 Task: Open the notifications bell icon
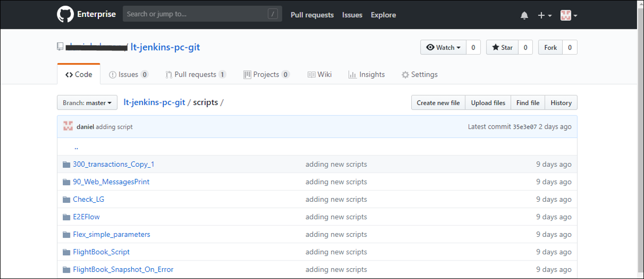pos(524,15)
